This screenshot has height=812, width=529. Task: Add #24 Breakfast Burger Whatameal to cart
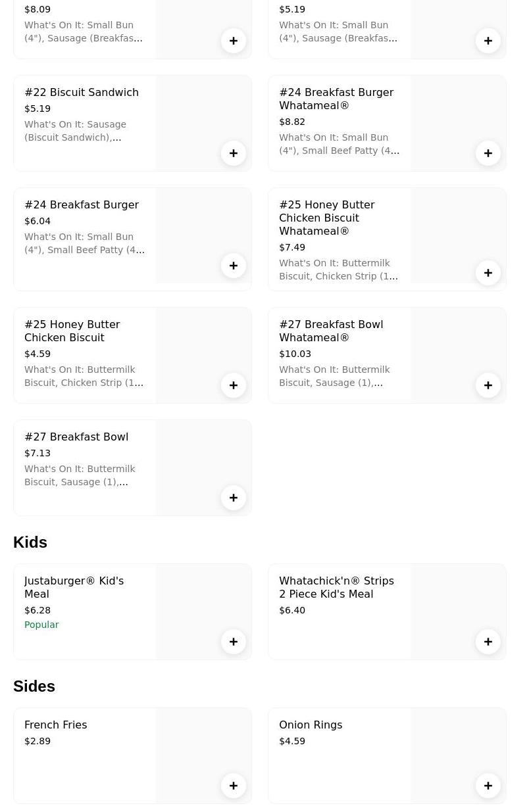[488, 153]
